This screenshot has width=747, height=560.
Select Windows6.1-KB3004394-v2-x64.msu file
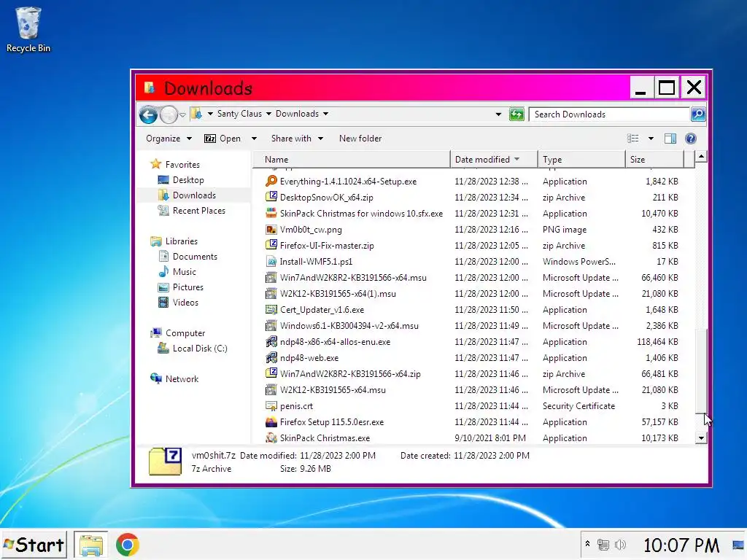pos(349,326)
